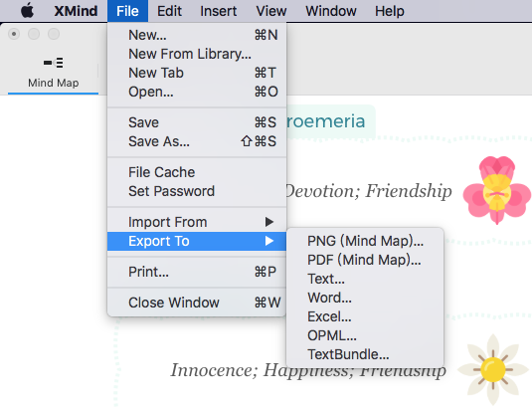The width and height of the screenshot is (532, 408).
Task: Click the Mind Map toolbar icon
Action: (x=54, y=63)
